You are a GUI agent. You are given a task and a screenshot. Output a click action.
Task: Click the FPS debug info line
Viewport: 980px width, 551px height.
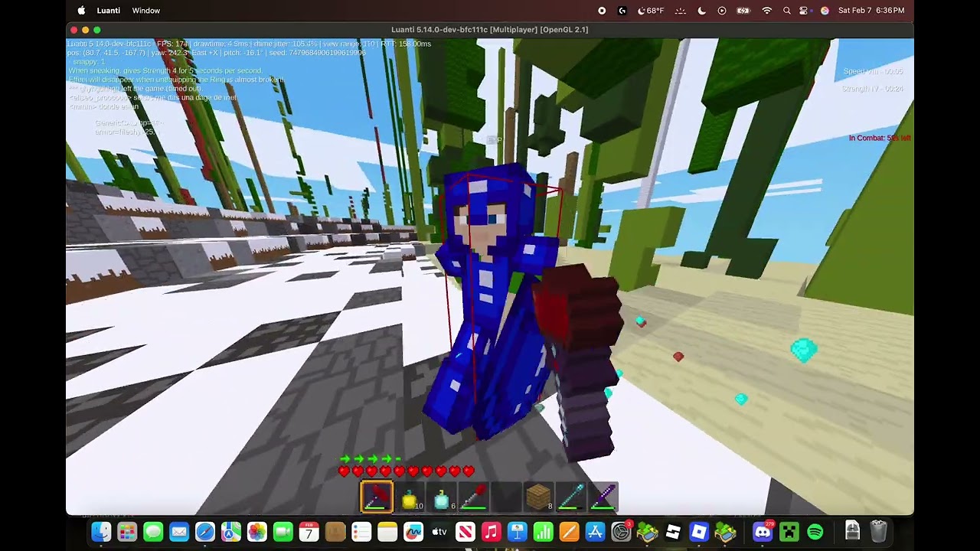tap(249, 44)
